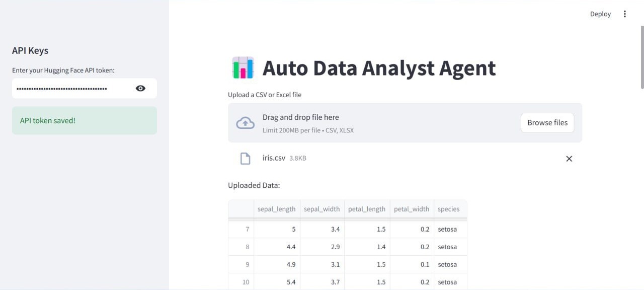Viewport: 644px width, 290px height.
Task: Click species cell in row 10
Action: (x=448, y=282)
